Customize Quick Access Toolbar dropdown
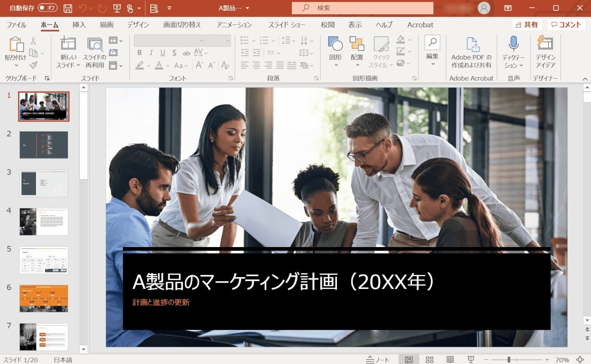The image size is (591, 364). (x=169, y=8)
